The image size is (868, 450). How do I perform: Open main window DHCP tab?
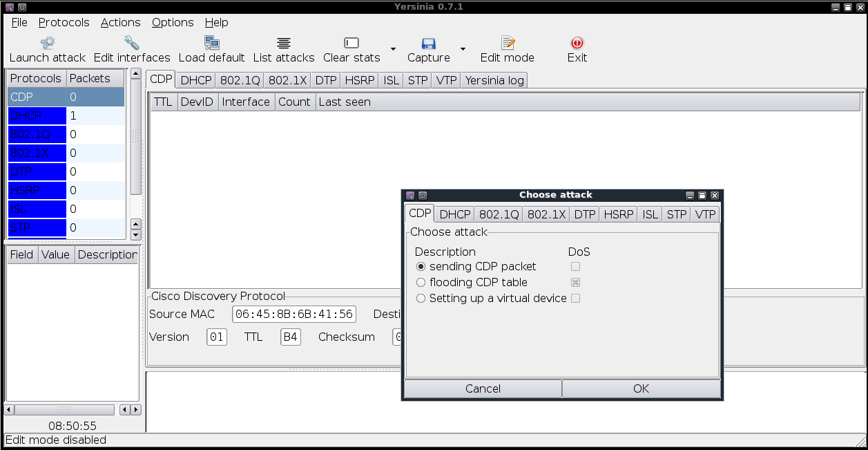196,80
